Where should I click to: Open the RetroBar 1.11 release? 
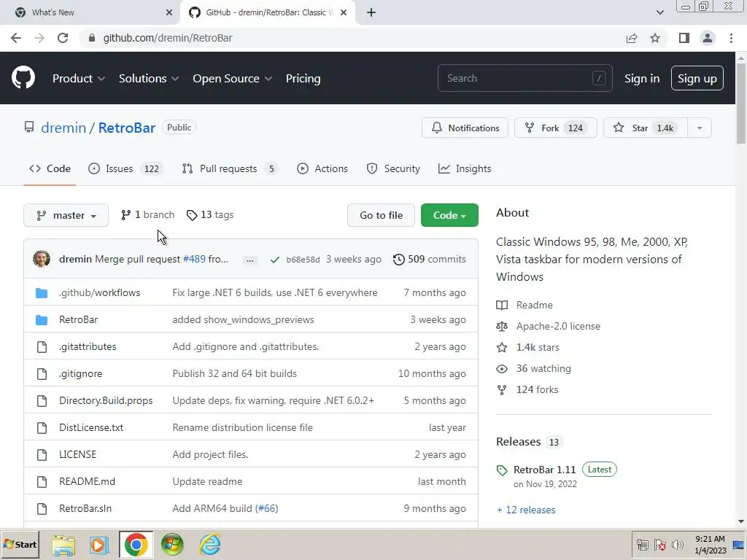(x=544, y=470)
